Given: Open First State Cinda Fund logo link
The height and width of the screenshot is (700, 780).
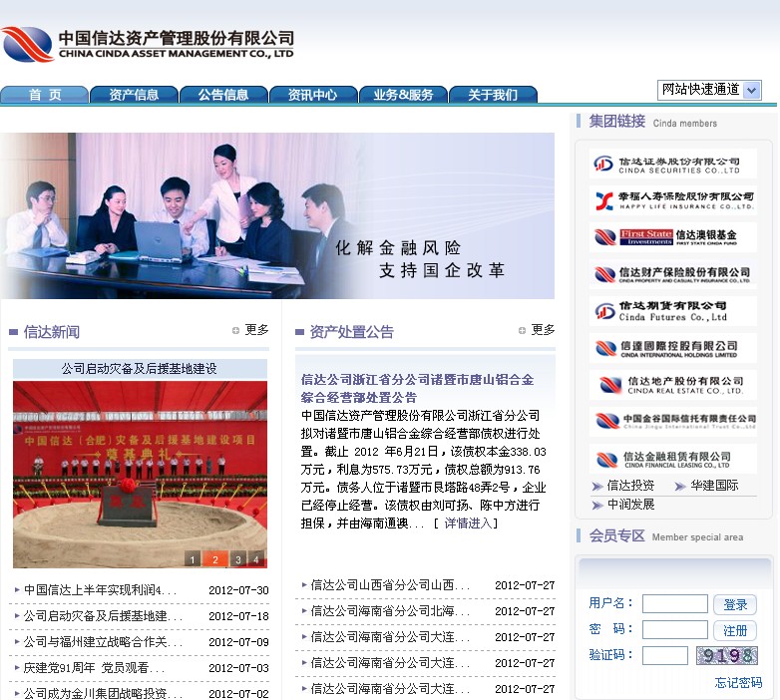Looking at the screenshot, I should pos(672,237).
